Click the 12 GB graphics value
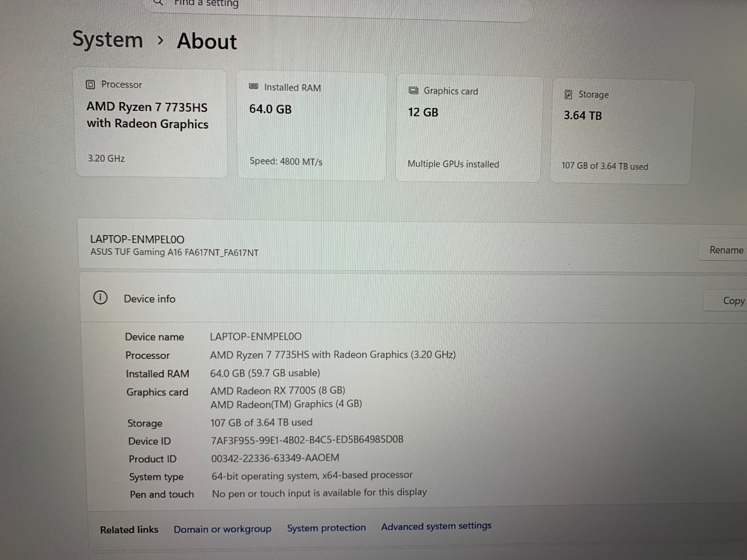Screen dimensions: 747x560 click(x=423, y=112)
